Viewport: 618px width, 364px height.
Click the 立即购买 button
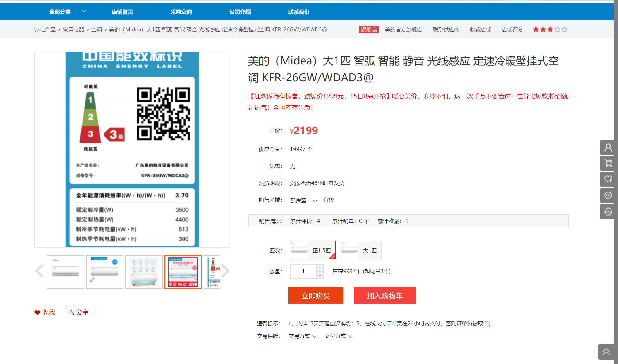coord(316,296)
